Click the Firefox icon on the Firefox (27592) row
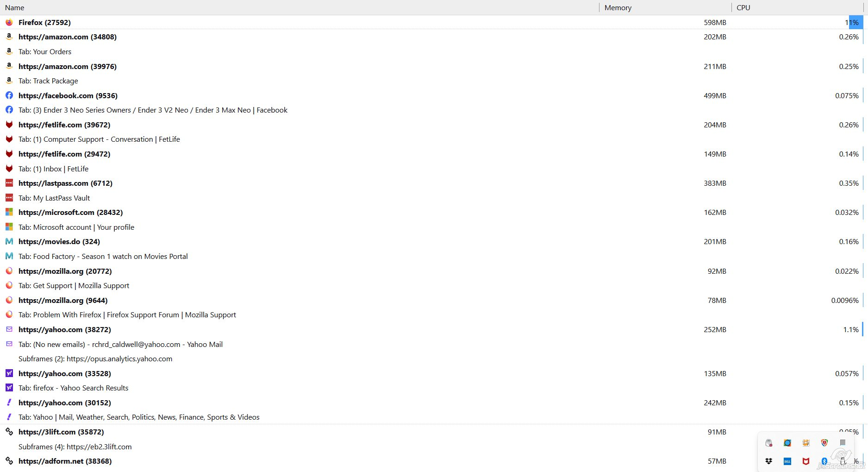 tap(9, 22)
